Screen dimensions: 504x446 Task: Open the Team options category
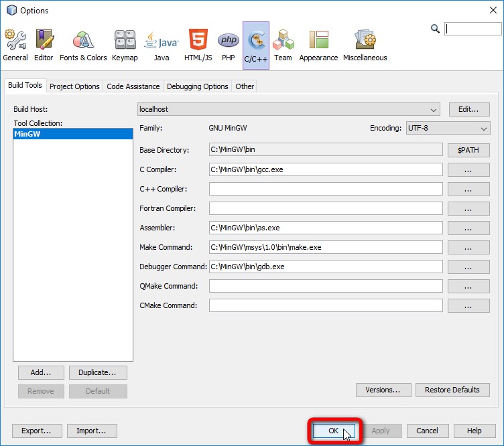(x=283, y=46)
